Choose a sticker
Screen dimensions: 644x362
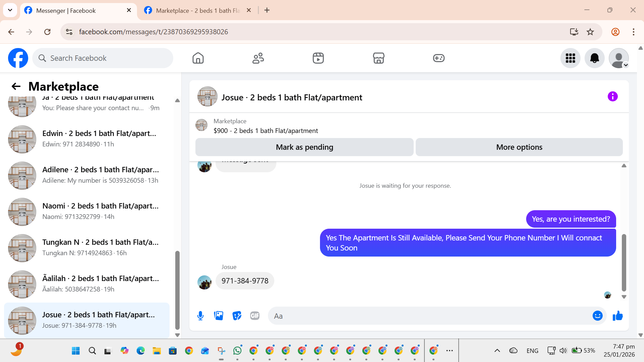tap(237, 316)
